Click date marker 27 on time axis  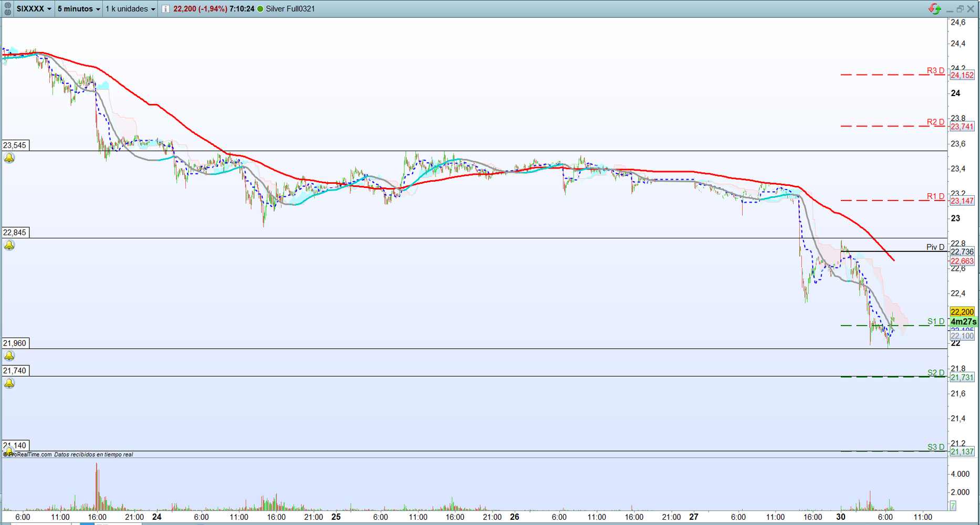pos(694,517)
